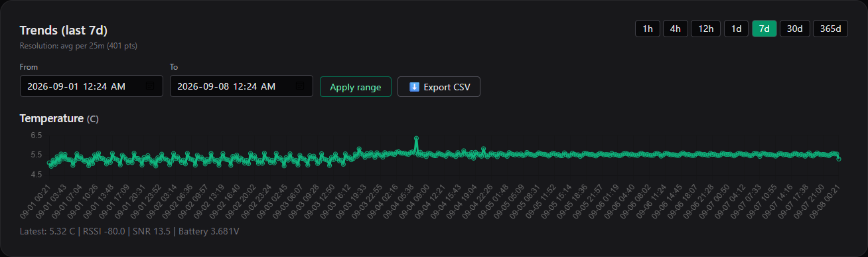Focus the From date-time field
The height and width of the screenshot is (257, 868).
pyautogui.click(x=92, y=86)
